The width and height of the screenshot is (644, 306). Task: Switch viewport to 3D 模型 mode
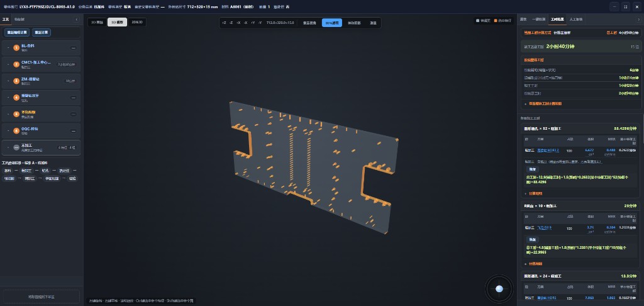[x=118, y=22]
